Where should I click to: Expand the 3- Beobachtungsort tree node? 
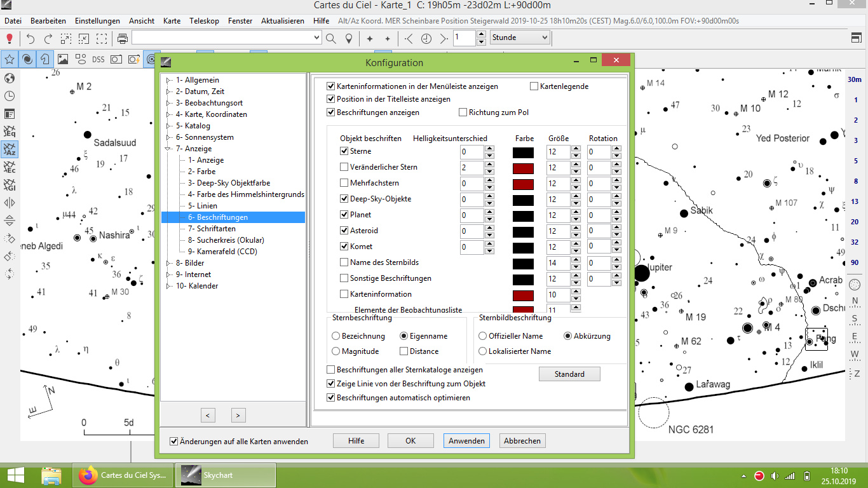168,103
